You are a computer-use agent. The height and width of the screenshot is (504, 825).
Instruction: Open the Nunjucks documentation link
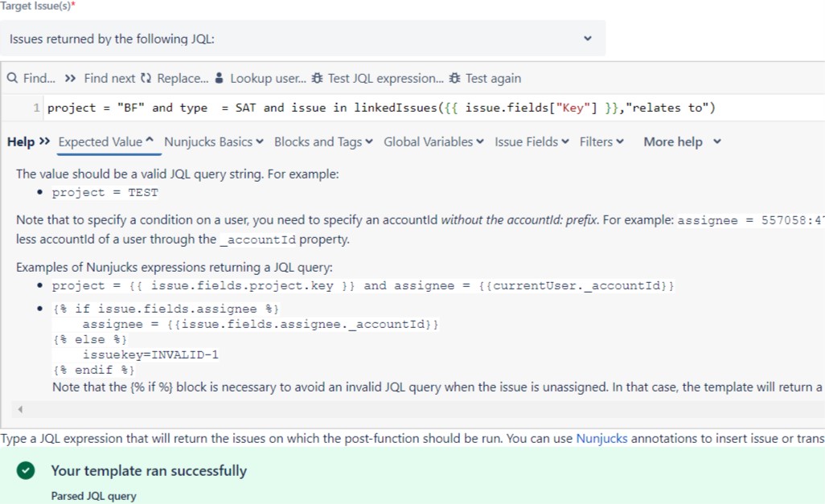click(x=602, y=438)
